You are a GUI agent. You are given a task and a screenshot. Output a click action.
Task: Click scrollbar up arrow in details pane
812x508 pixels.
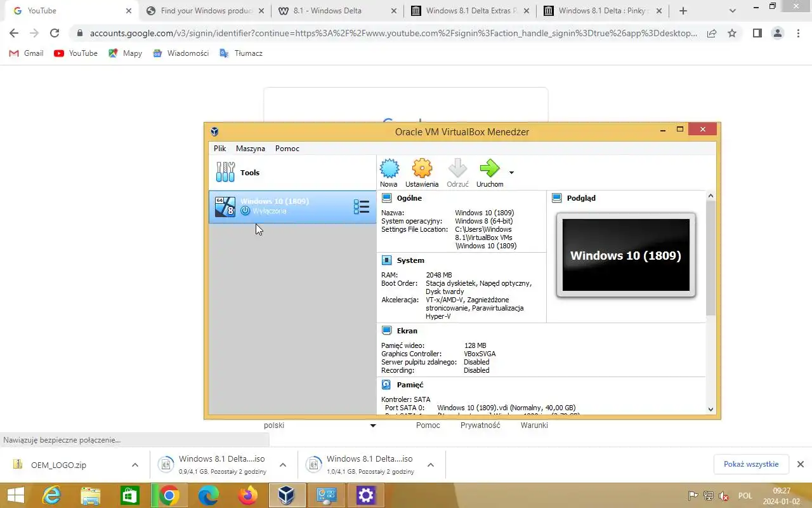(710, 196)
